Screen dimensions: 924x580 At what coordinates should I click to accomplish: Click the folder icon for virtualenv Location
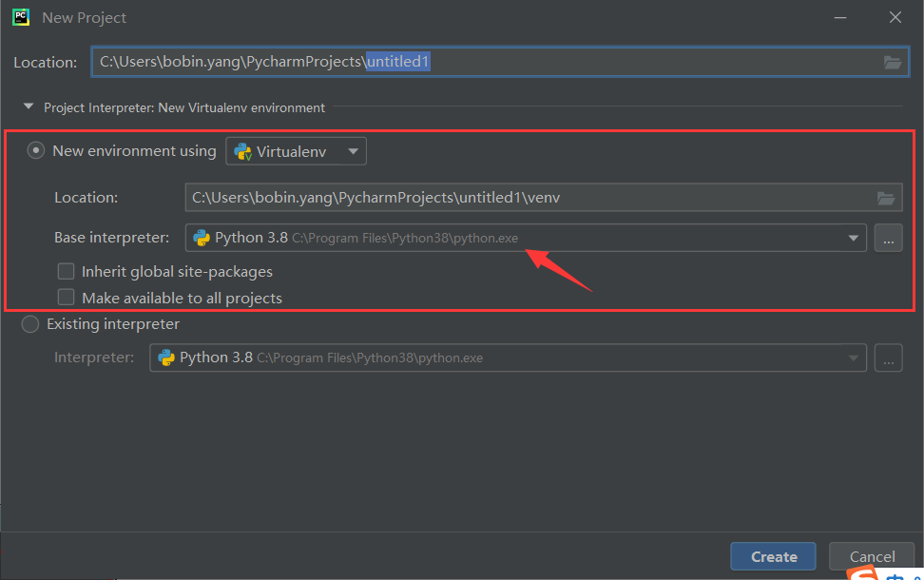click(886, 198)
